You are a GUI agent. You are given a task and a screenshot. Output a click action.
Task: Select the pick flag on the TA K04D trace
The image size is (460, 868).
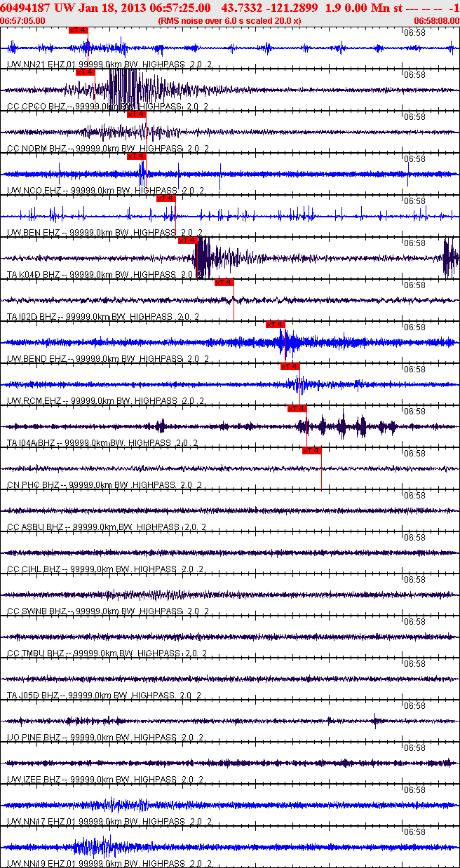(187, 240)
